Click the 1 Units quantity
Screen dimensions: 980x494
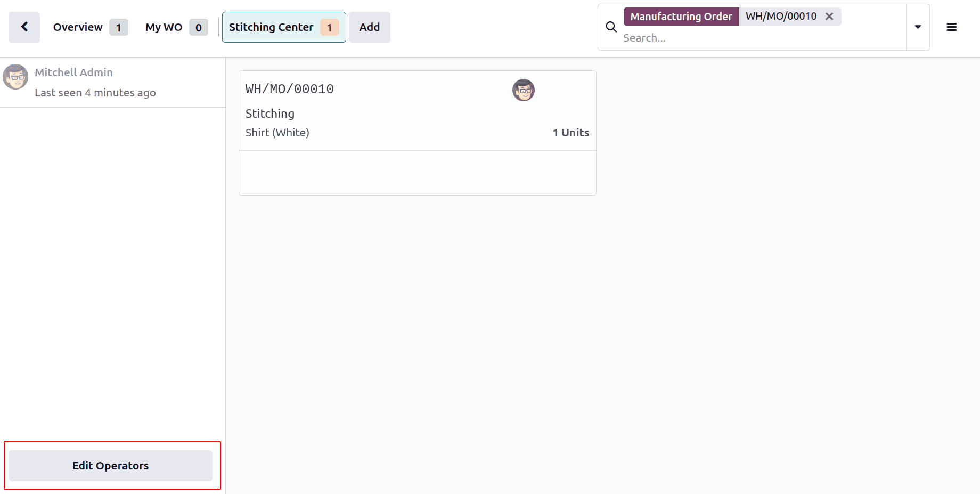tap(571, 133)
